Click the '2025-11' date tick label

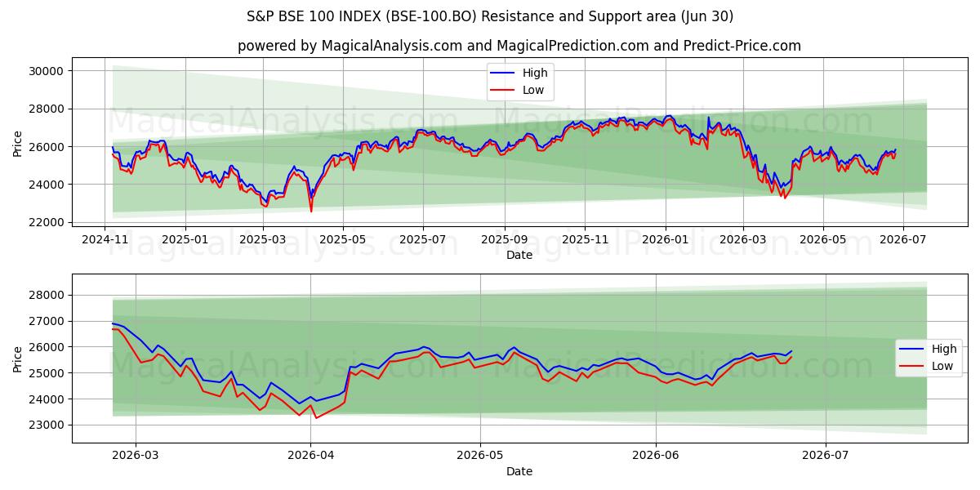click(585, 240)
